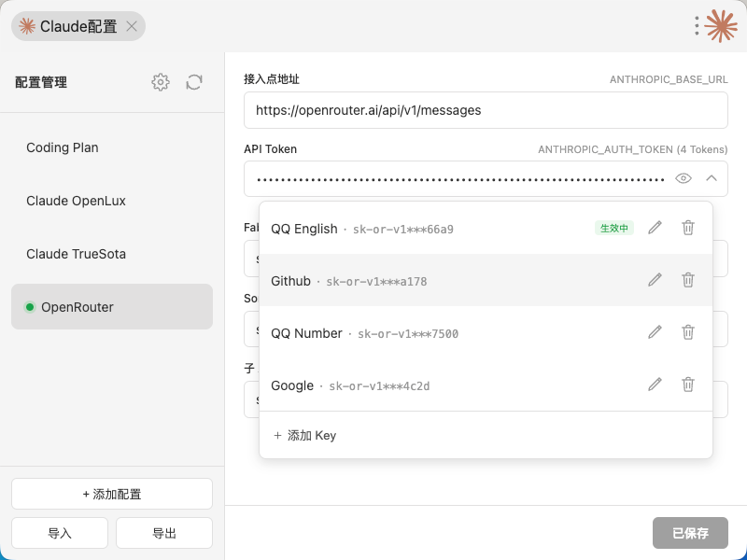Click the Claude starburst logo at top right
Screen dimensions: 747x560
point(721,26)
